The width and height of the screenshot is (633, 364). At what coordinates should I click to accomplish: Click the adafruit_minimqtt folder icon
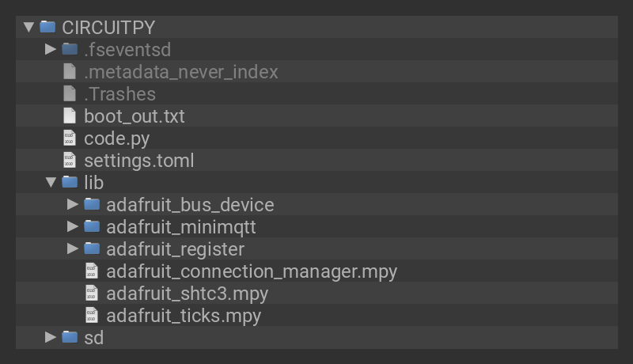click(93, 227)
